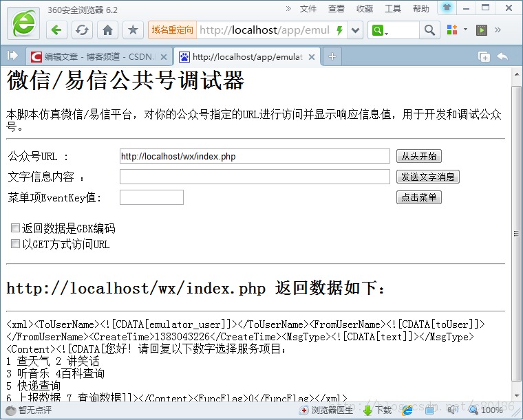Image resolution: width=523 pixels, height=420 pixels.
Task: Open the search engine selector dropdown
Action: (380, 31)
